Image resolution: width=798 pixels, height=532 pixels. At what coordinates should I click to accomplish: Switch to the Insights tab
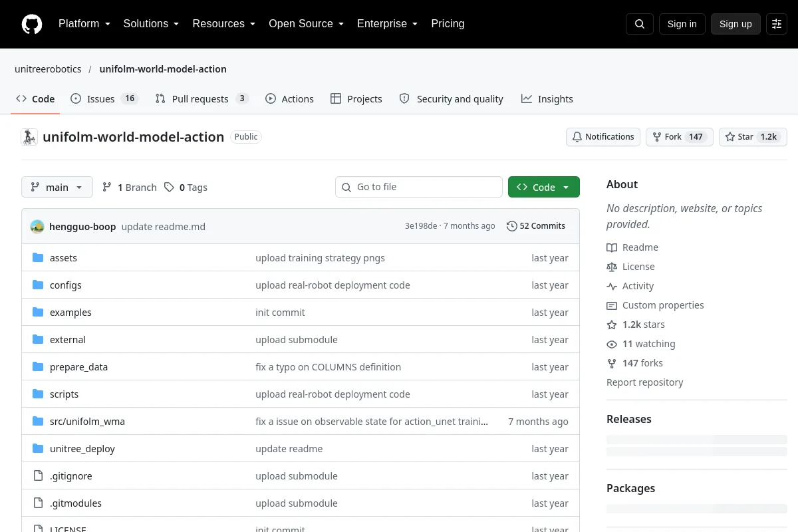[x=547, y=99]
